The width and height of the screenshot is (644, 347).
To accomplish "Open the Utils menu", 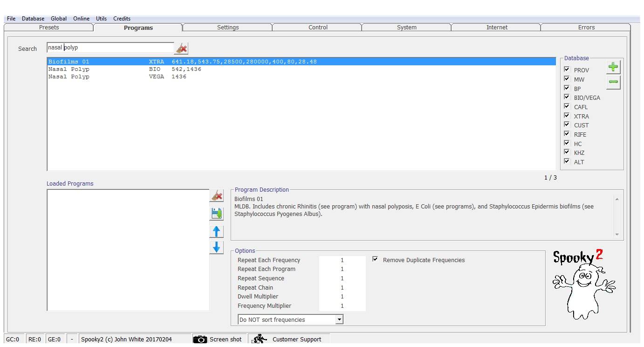I will 101,19.
